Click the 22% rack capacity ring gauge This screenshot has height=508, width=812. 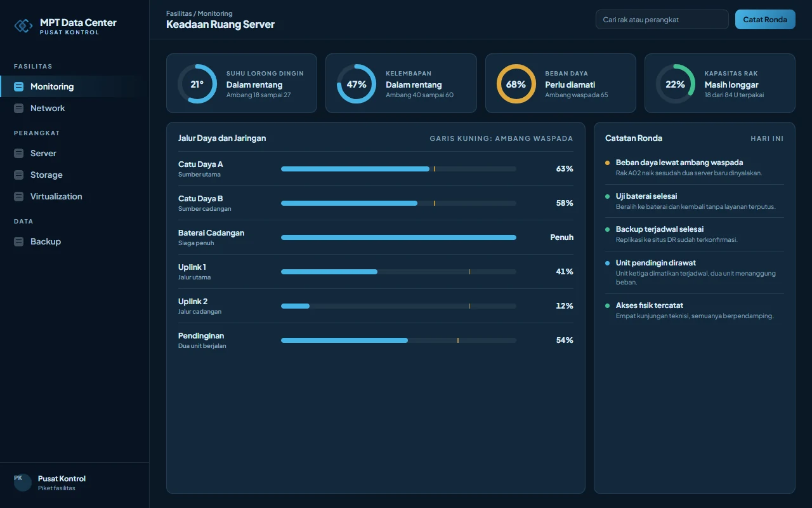coord(675,84)
